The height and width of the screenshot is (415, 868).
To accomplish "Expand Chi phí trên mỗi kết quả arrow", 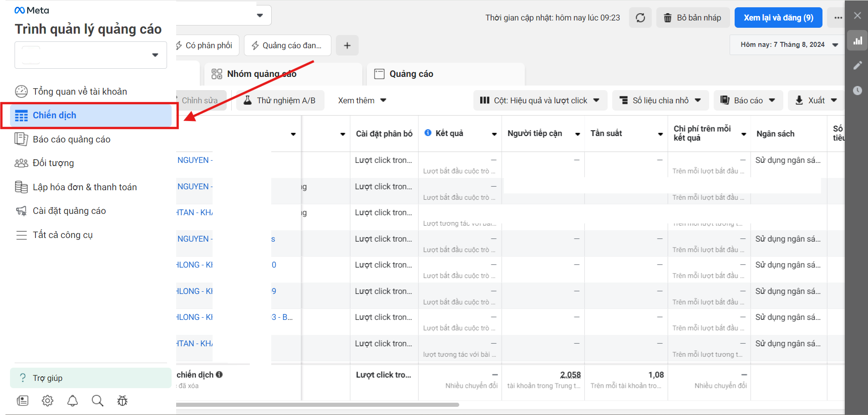I will 744,134.
